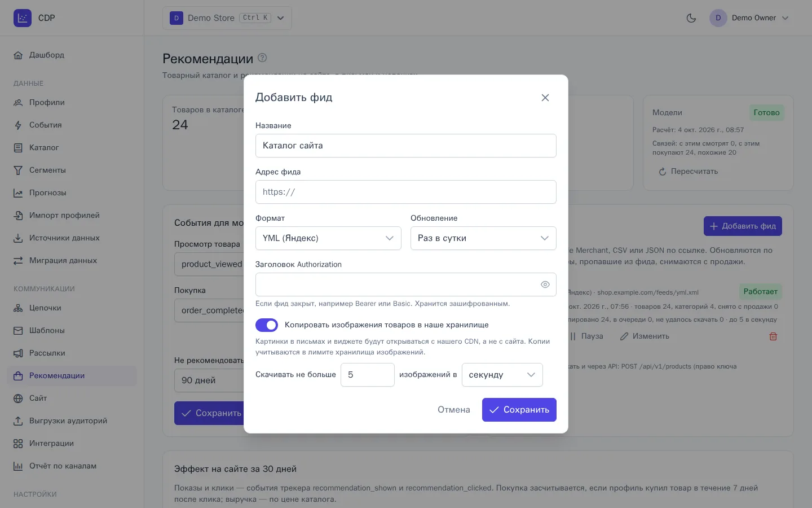Click the Выгрузки аудиторий upload icon

(18, 421)
